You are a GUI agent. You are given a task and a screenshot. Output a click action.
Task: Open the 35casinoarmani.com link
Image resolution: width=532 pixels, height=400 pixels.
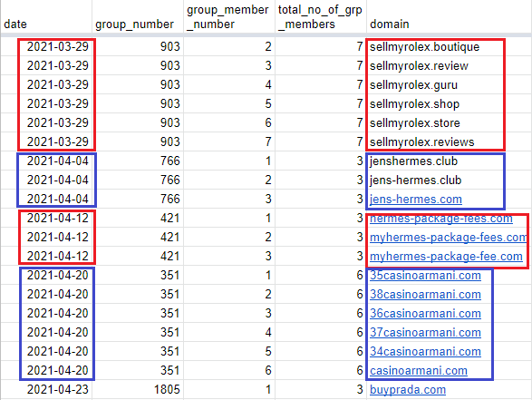tap(425, 276)
